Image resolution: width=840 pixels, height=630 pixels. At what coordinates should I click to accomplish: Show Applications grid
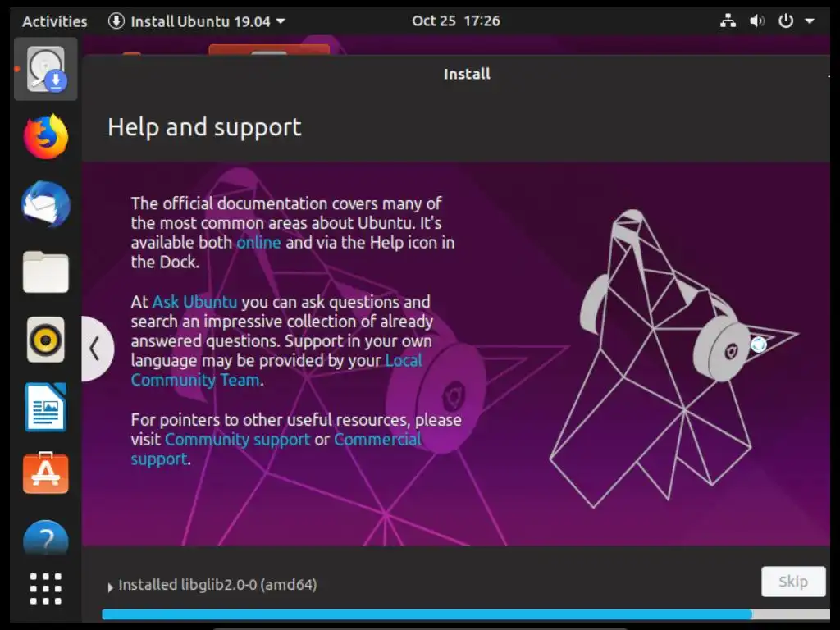(46, 588)
